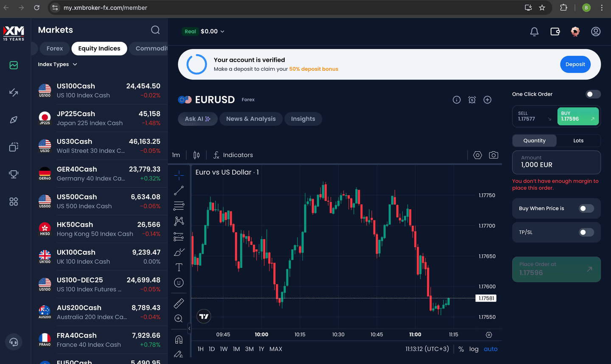Open the transfer arrows sidebar icon

(x=14, y=92)
